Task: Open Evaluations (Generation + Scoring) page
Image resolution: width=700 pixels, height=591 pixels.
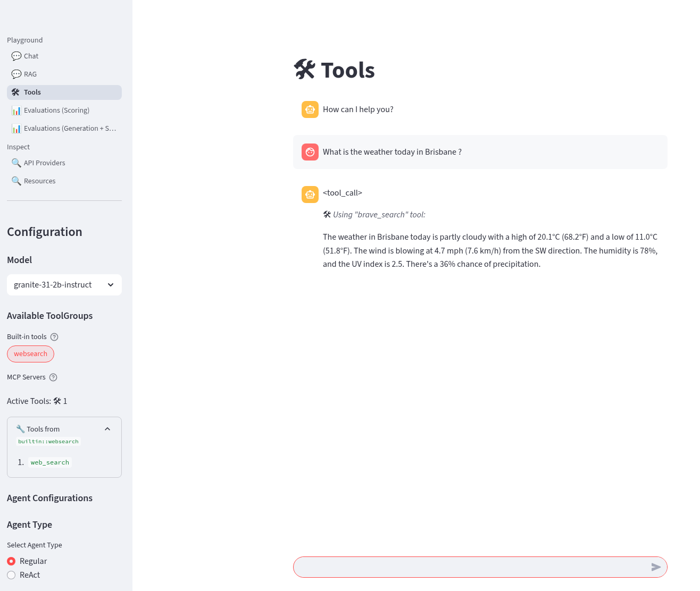Action: click(x=64, y=129)
